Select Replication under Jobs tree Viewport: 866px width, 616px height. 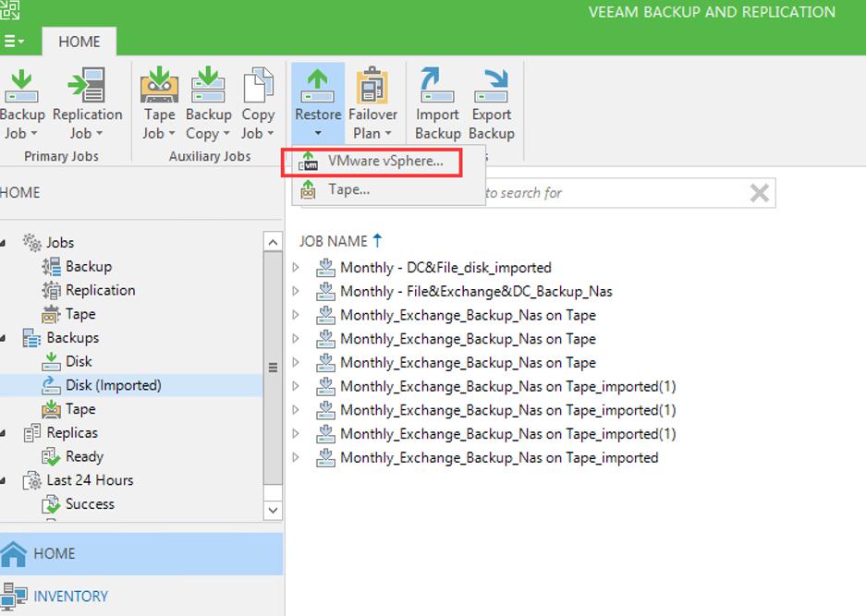click(100, 290)
